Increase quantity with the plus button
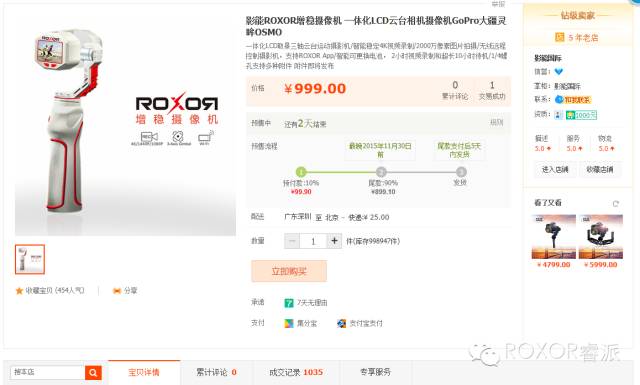This screenshot has width=640, height=385. [x=334, y=241]
